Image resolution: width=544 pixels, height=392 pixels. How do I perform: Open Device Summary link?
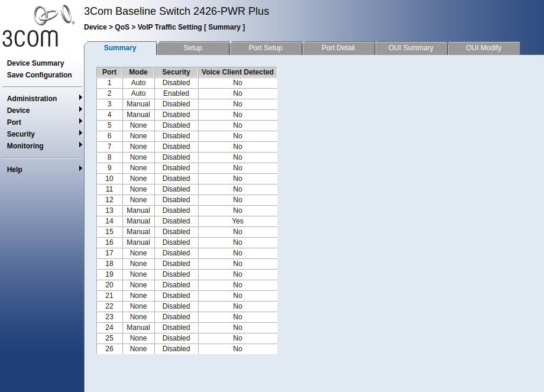[35, 63]
